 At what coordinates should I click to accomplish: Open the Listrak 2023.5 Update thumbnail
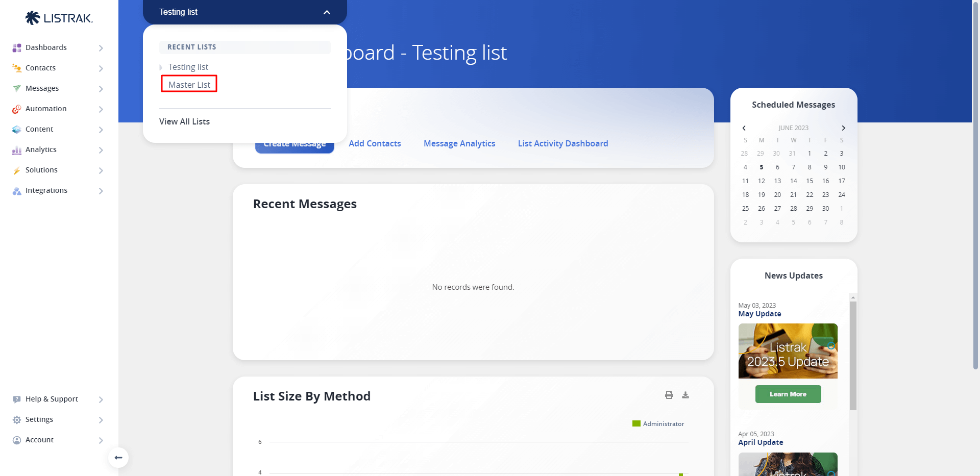(788, 351)
